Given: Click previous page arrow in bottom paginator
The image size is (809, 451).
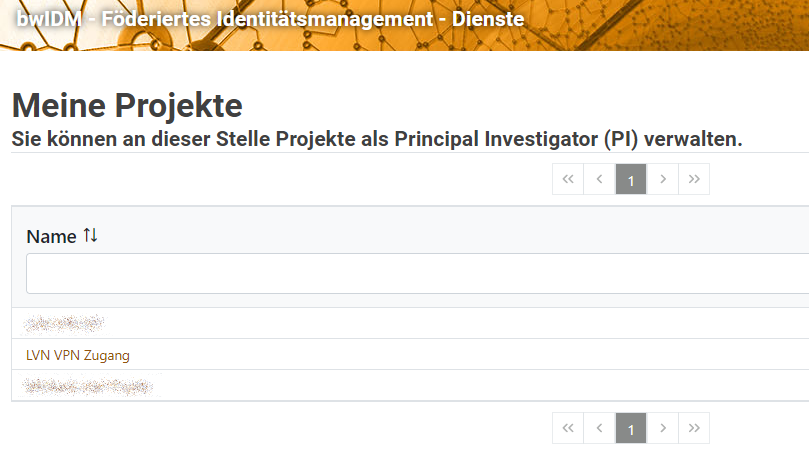Looking at the screenshot, I should point(599,428).
